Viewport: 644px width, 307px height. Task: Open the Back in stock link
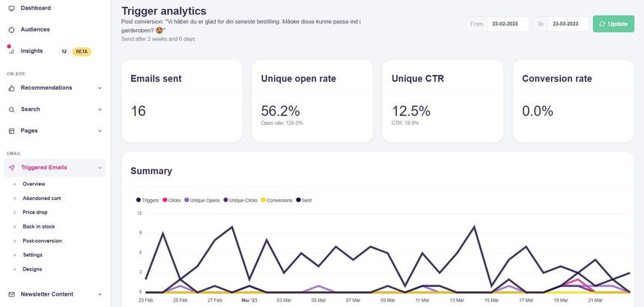[38, 226]
